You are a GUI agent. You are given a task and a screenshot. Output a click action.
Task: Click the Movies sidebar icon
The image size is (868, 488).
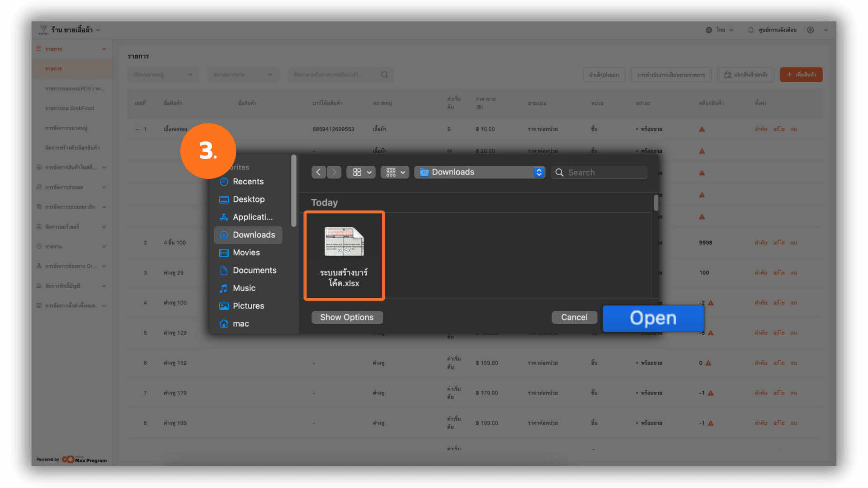pos(224,253)
